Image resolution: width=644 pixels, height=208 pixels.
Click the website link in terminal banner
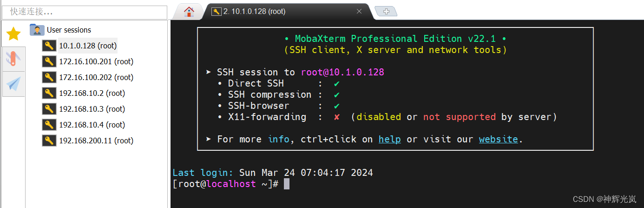click(x=498, y=139)
